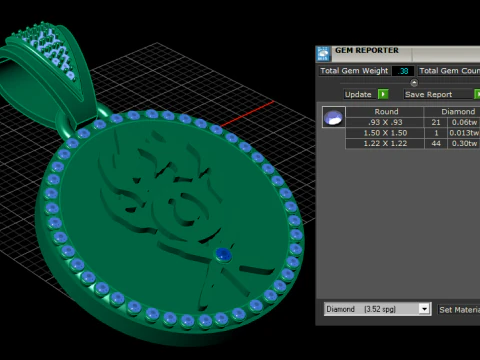480x360 pixels.
Task: Click the 0.013tw weight cell
Action: [x=464, y=133]
